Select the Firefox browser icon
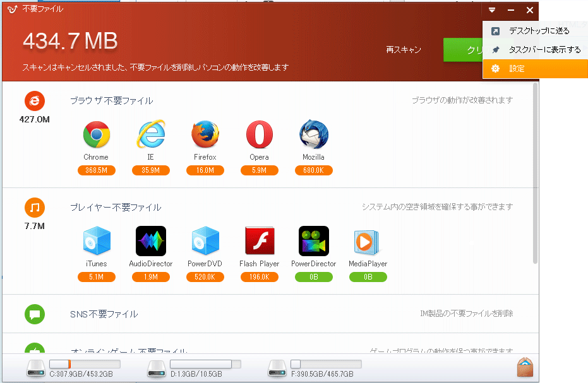Image resolution: width=588 pixels, height=383 pixels. click(205, 134)
